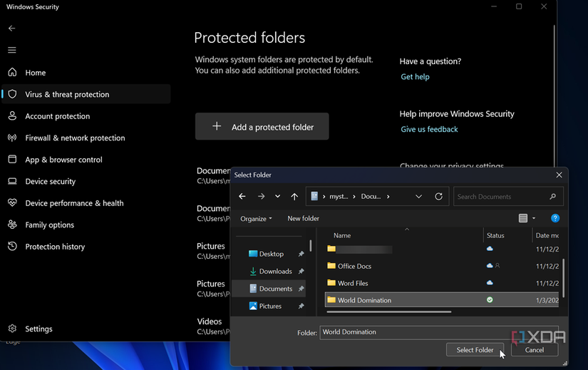Image resolution: width=588 pixels, height=370 pixels.
Task: Click the window icon for App control
Action: [x=12, y=159]
